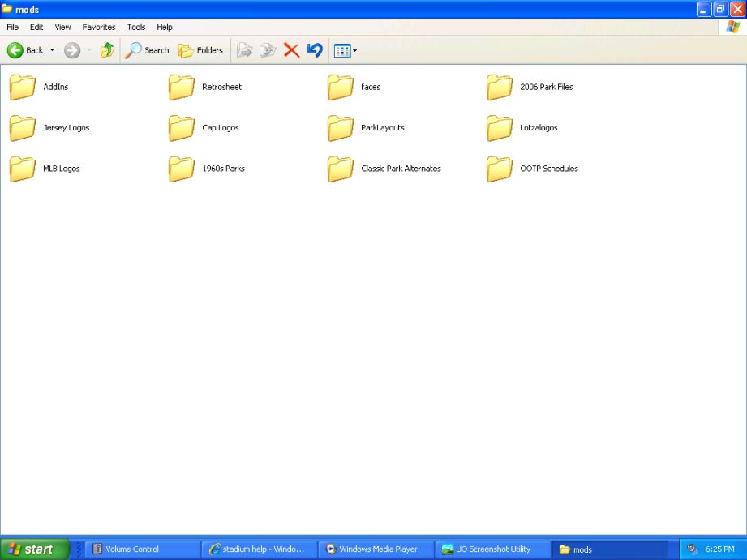The height and width of the screenshot is (560, 747).
Task: Click the Move To toolbar icon
Action: coord(244,50)
